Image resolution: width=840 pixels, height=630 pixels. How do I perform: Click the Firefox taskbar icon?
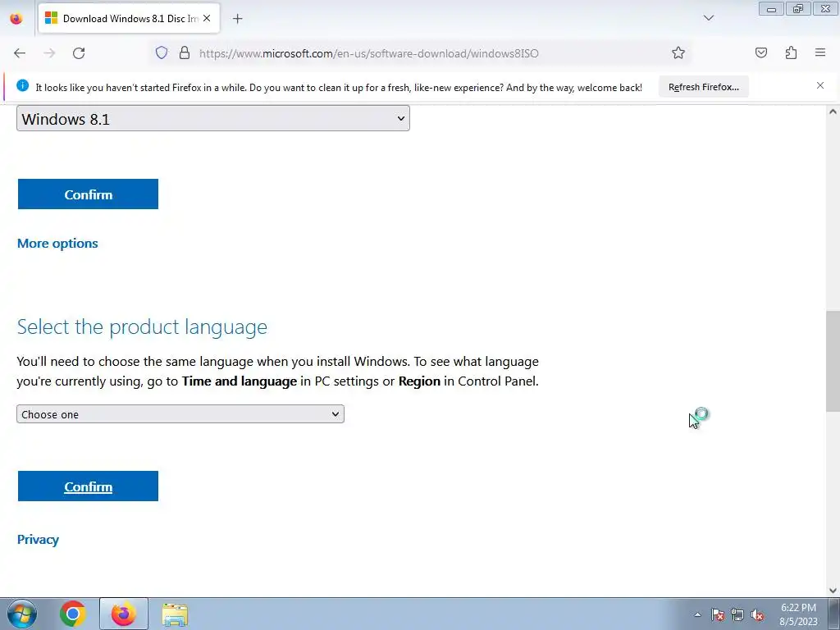pos(124,614)
